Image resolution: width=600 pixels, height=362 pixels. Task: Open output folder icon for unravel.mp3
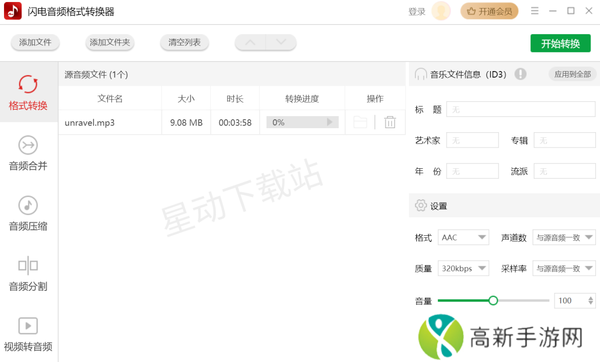360,122
